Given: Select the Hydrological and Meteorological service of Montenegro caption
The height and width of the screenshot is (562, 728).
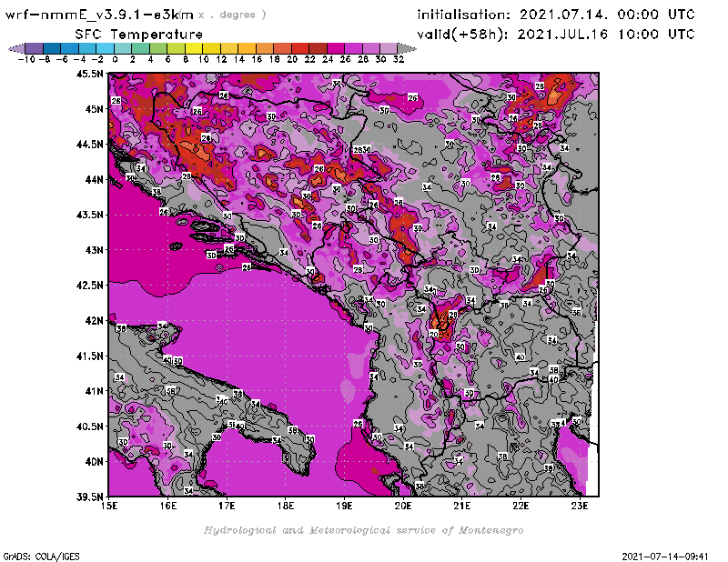Looking at the screenshot, I should (363, 530).
